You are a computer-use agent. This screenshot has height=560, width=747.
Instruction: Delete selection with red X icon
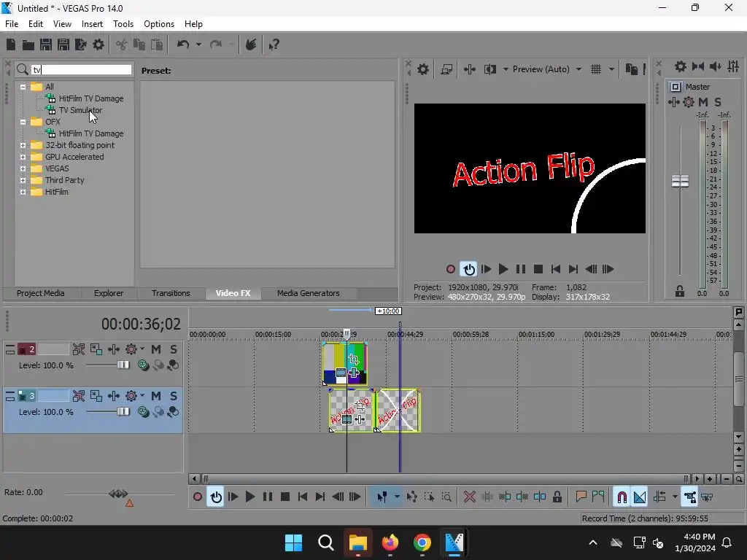470,497
